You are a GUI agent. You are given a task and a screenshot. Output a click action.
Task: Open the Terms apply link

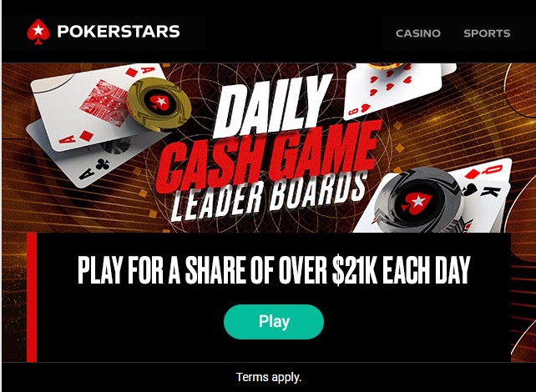point(269,377)
